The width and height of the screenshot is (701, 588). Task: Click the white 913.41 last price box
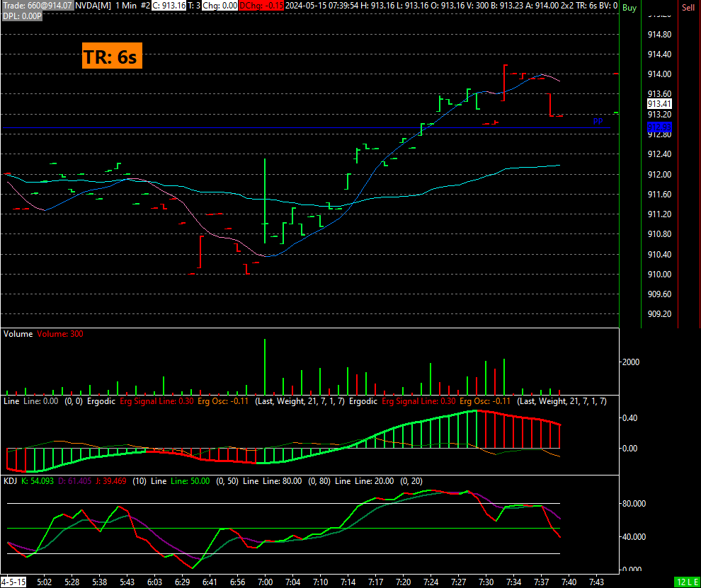659,103
